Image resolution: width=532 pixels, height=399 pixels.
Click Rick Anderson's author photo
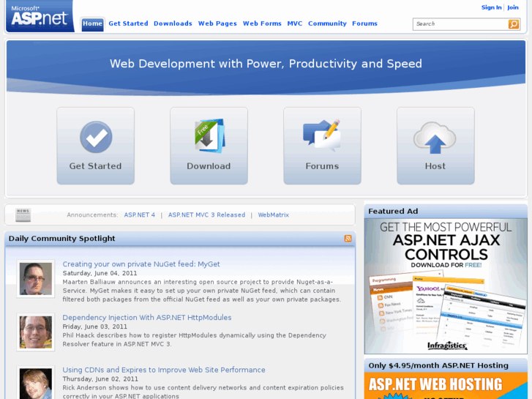click(x=36, y=383)
